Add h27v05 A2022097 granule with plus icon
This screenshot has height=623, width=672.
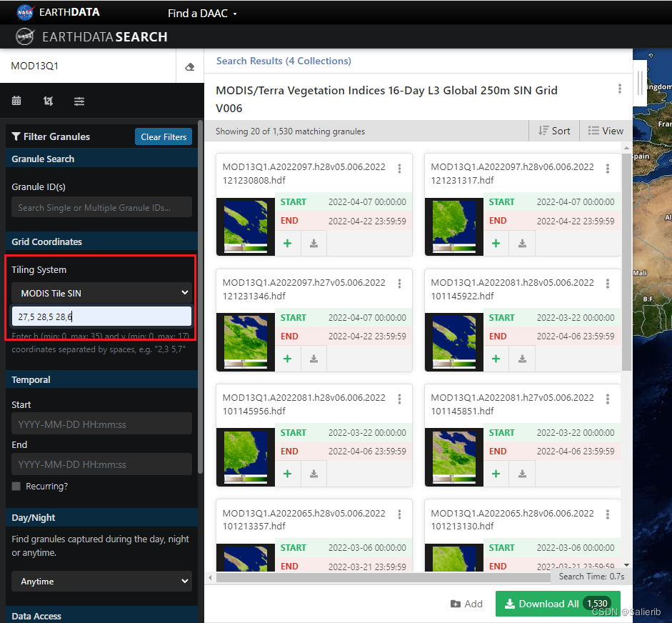click(x=288, y=359)
